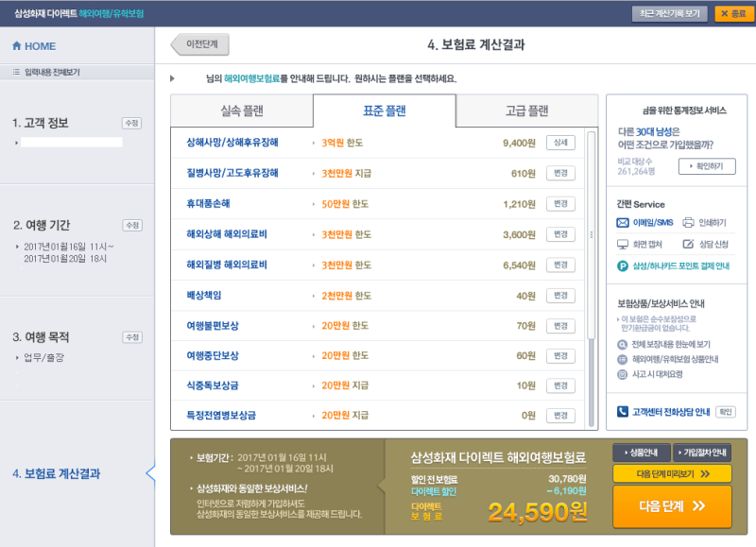Open the 상품안내 button
Viewport: 756px width, 547px height.
(642, 453)
